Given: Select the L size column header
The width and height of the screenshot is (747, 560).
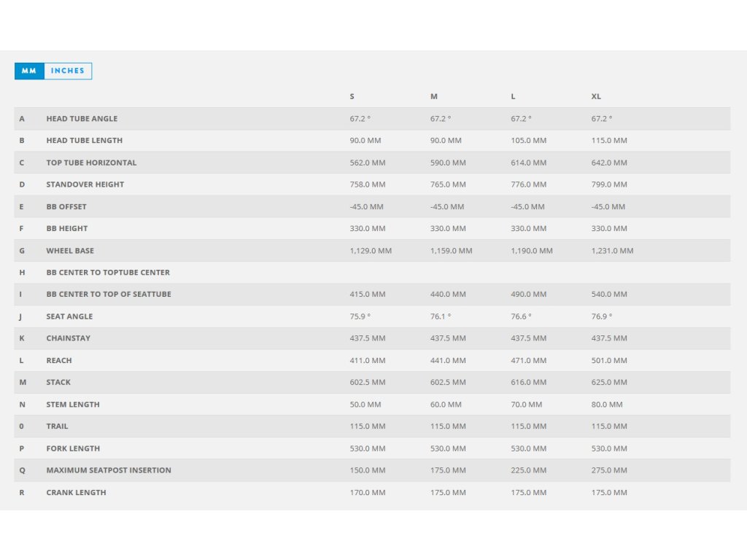Looking at the screenshot, I should [513, 96].
